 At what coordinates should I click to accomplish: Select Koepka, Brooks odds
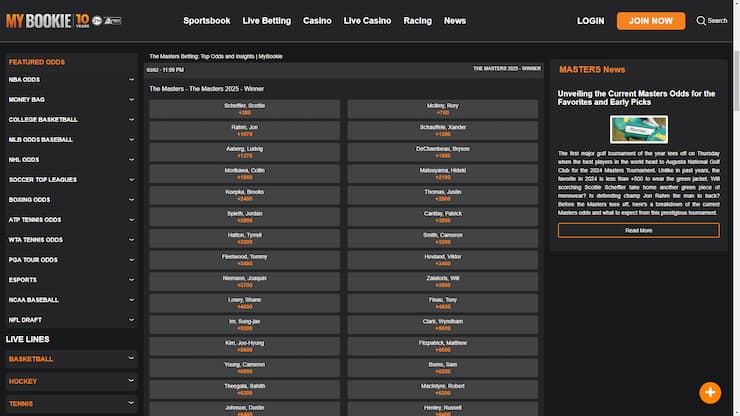pyautogui.click(x=244, y=195)
